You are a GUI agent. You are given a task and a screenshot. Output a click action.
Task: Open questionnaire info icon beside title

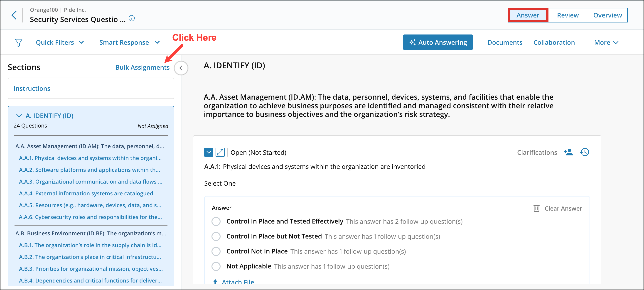tap(131, 18)
